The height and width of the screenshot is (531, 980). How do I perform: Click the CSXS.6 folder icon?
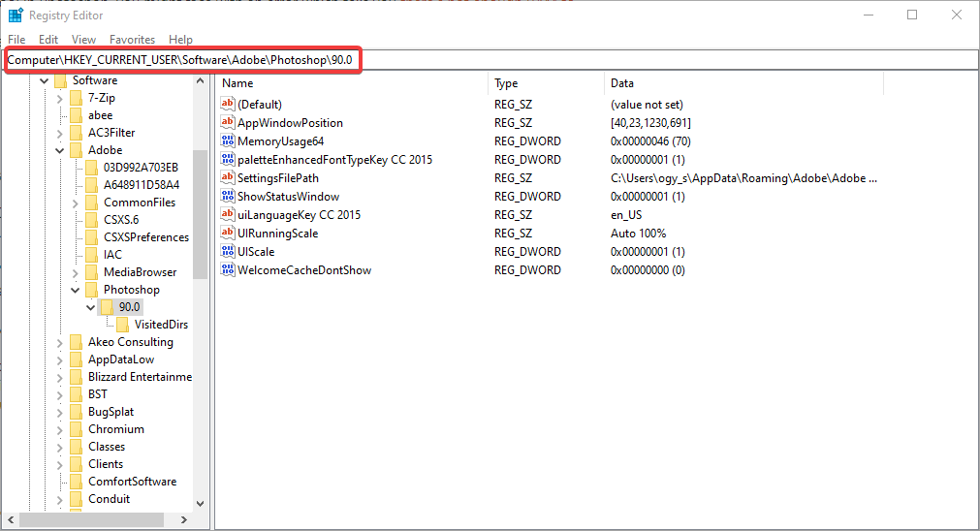point(92,221)
